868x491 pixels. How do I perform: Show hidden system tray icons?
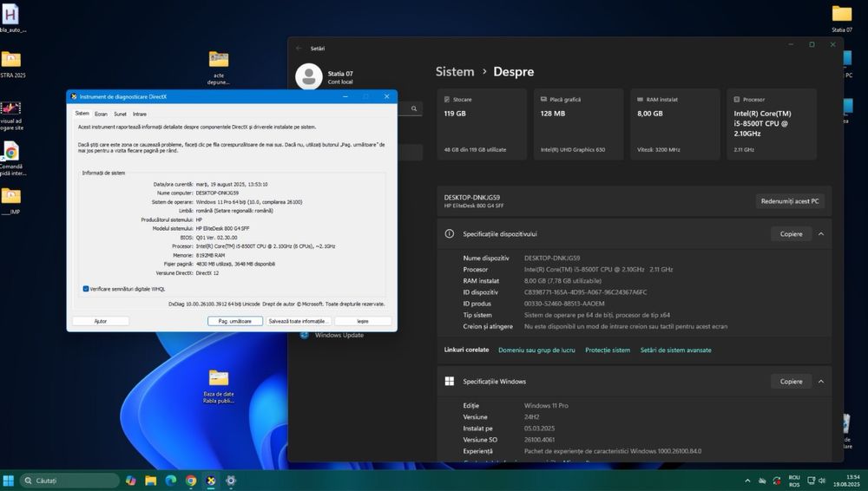(x=747, y=481)
